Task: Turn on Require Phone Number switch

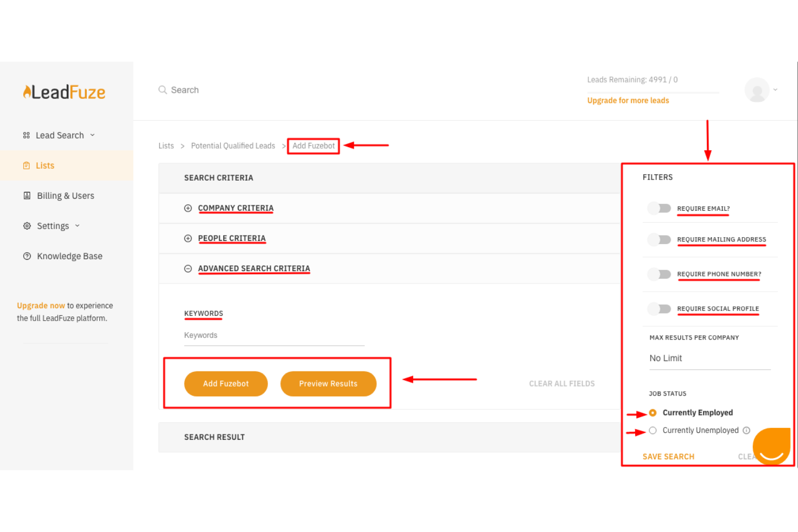Action: pyautogui.click(x=659, y=274)
